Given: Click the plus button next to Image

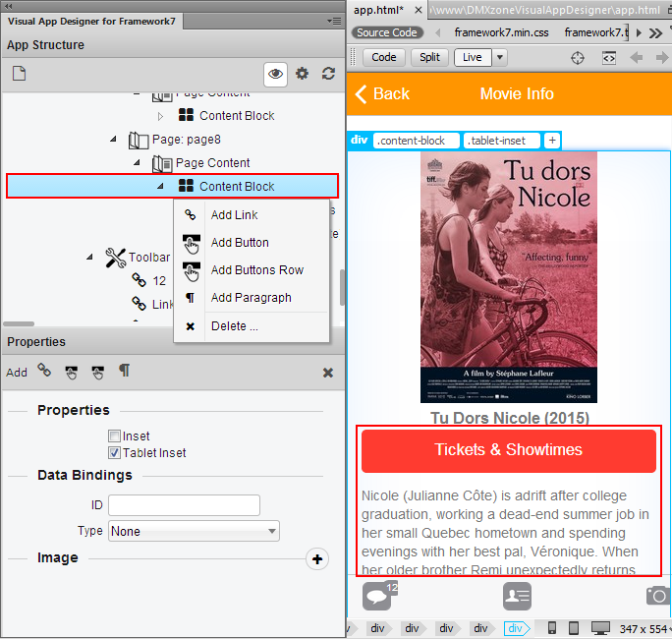Looking at the screenshot, I should click(x=317, y=559).
